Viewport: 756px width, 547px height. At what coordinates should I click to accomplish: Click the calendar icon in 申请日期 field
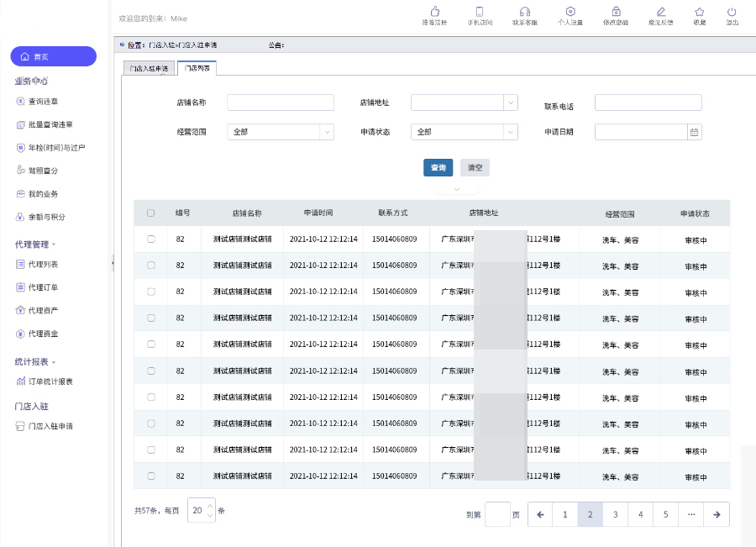pyautogui.click(x=695, y=132)
